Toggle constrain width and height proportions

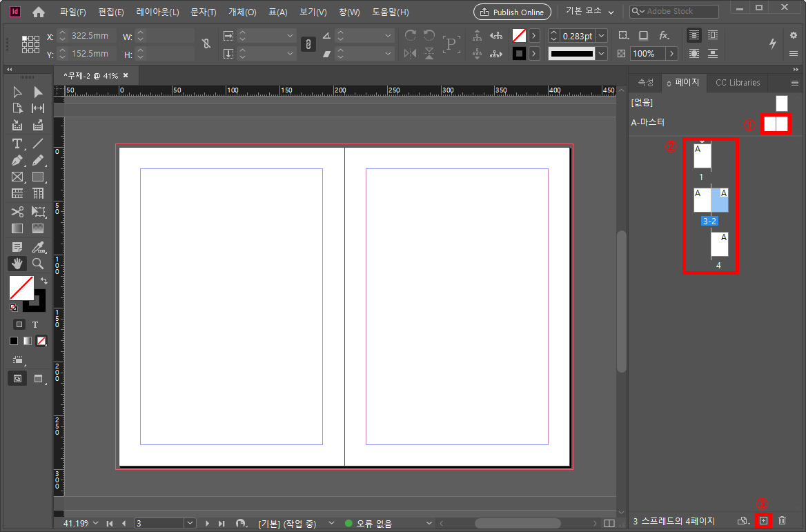pyautogui.click(x=206, y=44)
